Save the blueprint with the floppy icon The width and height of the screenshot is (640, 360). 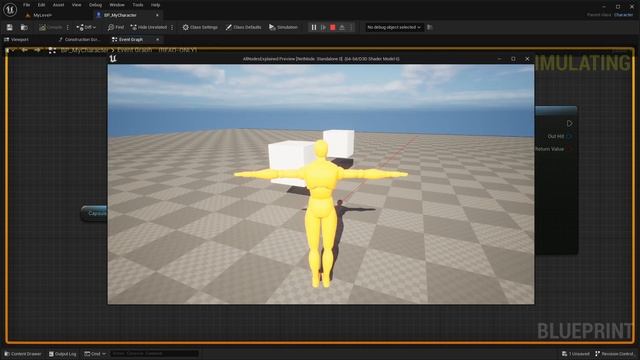pos(9,27)
